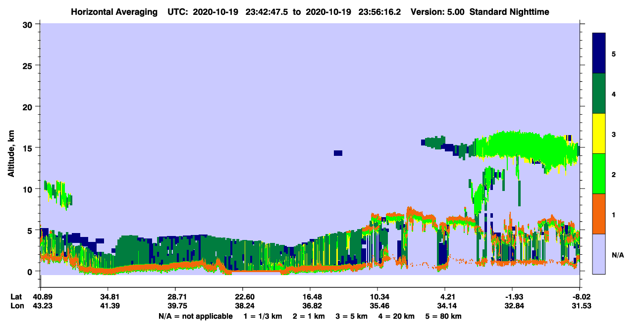Image resolution: width=644 pixels, height=330 pixels.
Task: Click legend text '5 = 80 km'
Action: [x=444, y=316]
